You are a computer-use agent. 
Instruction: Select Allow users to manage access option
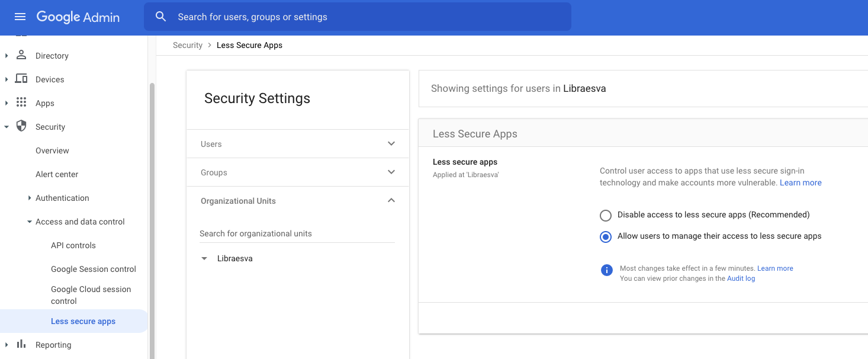pyautogui.click(x=605, y=236)
